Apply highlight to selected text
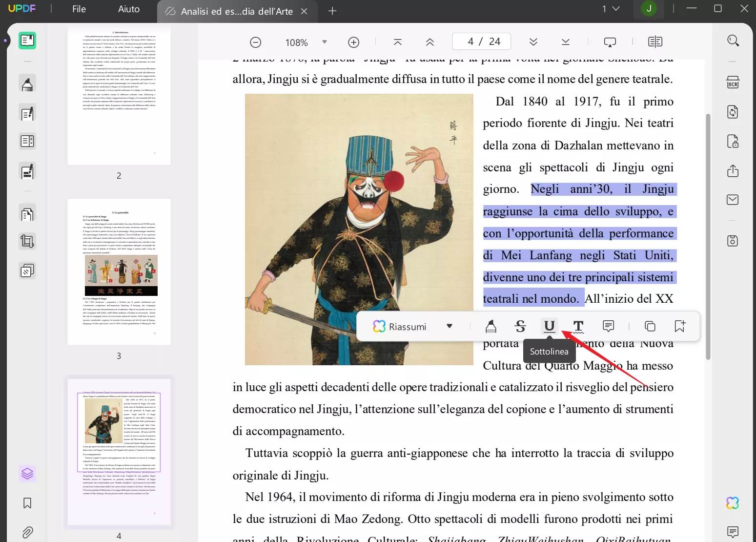The height and width of the screenshot is (542, 756). pos(491,326)
